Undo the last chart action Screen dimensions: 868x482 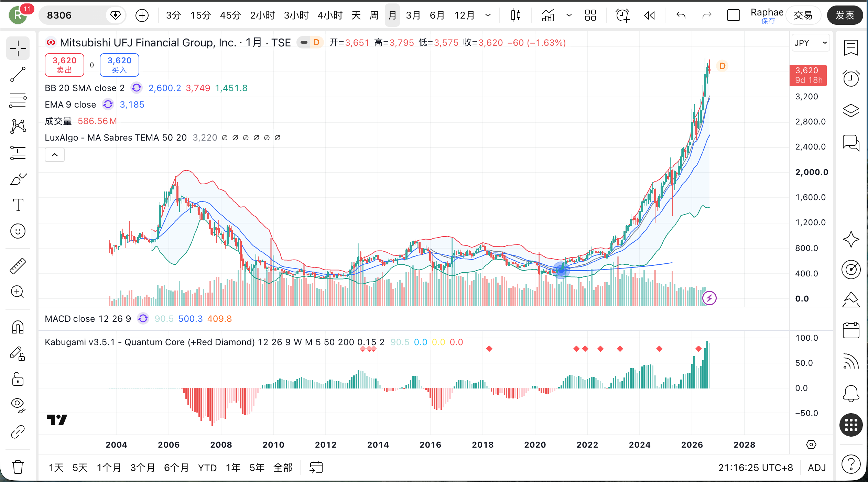pos(681,15)
